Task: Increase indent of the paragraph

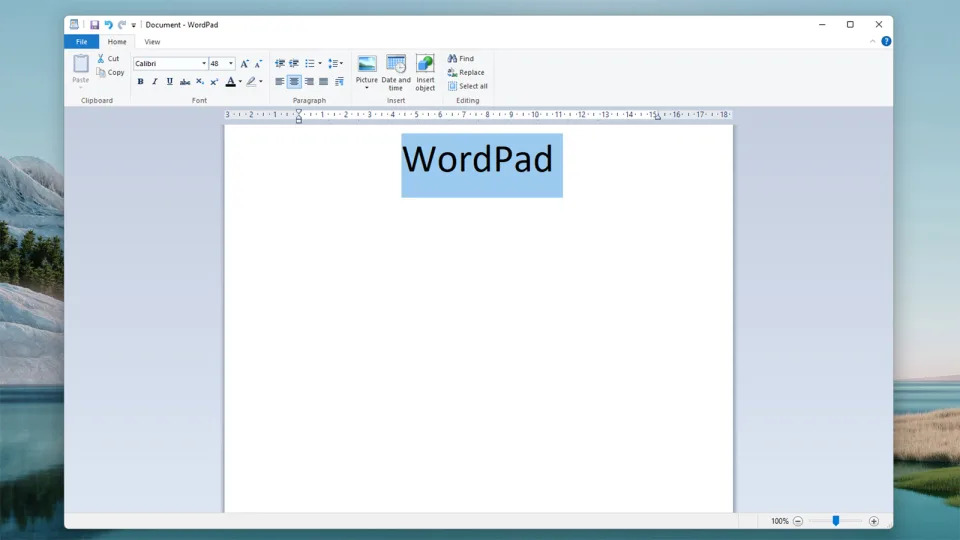Action: 294,63
